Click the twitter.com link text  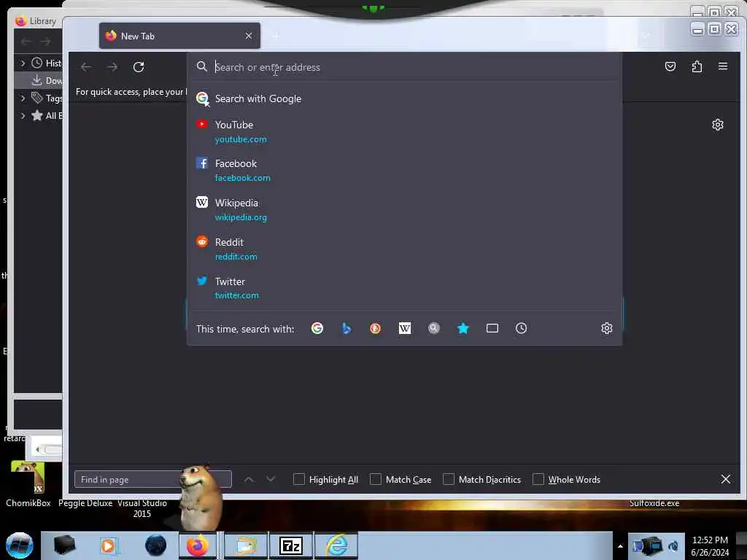point(237,295)
